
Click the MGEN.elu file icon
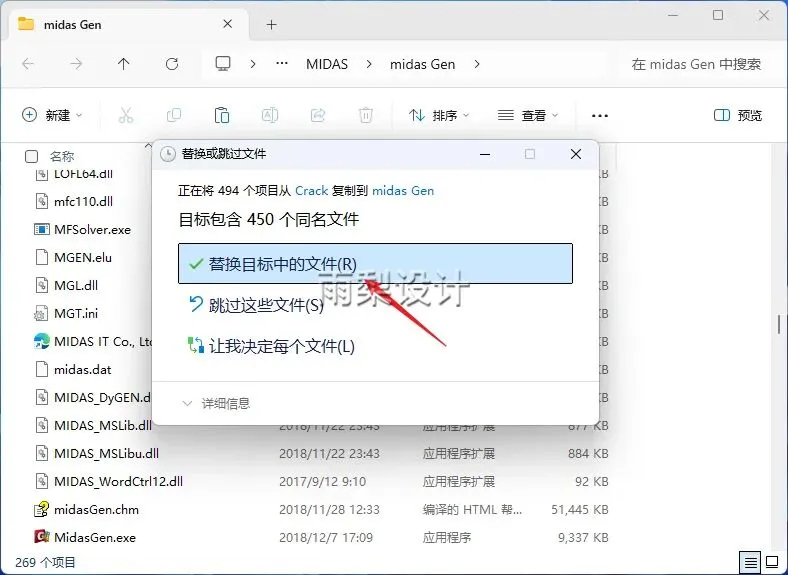pyautogui.click(x=41, y=257)
